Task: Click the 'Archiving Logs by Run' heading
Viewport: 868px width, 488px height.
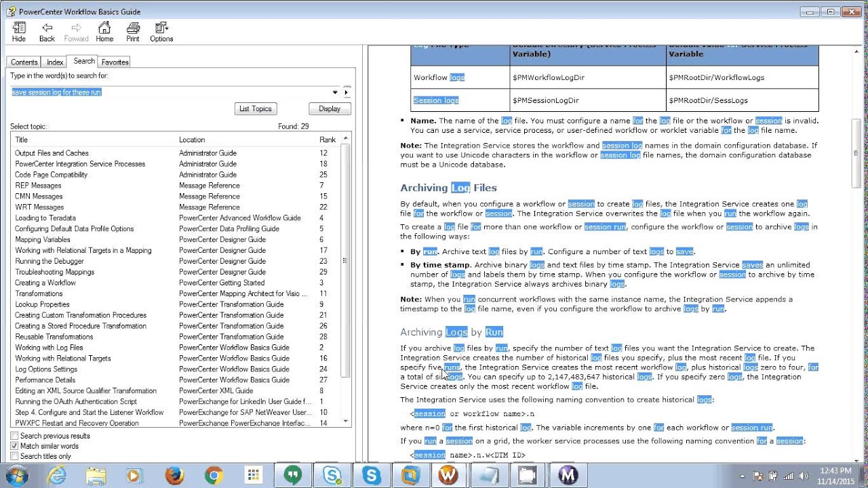Action: [452, 332]
